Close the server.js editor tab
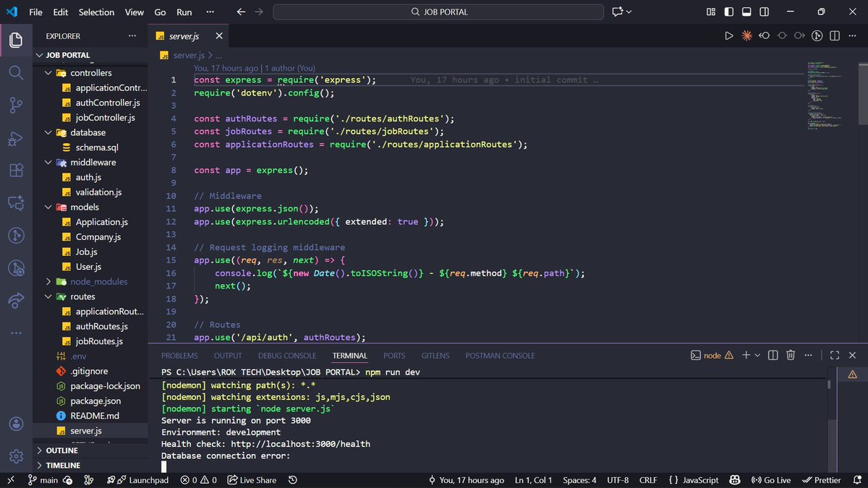This screenshot has height=488, width=868. [219, 35]
